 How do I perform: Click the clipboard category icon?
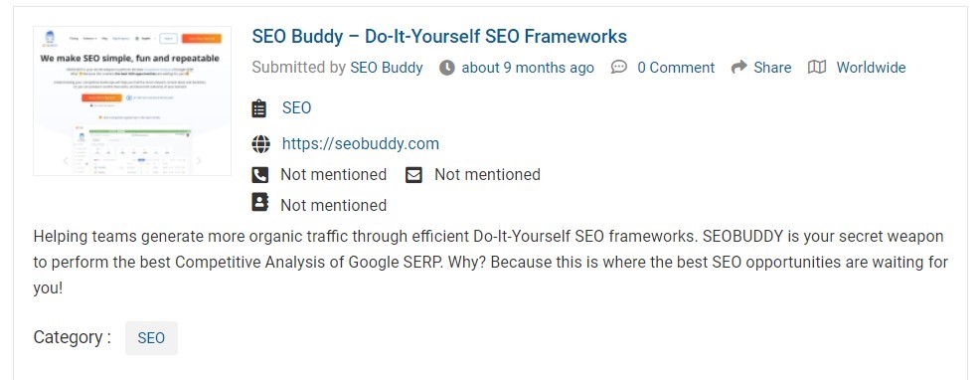click(258, 108)
